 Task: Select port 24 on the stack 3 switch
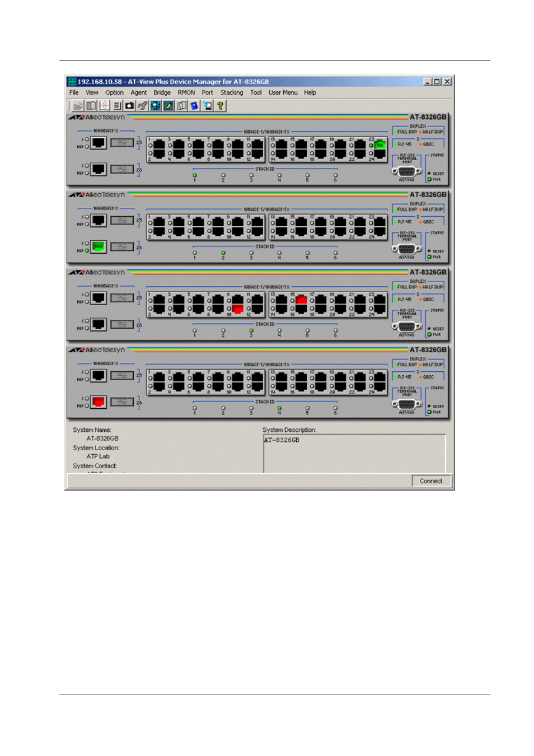[x=380, y=309]
